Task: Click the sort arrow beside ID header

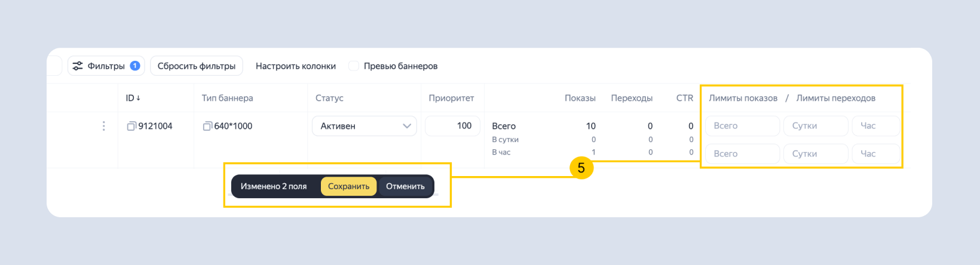Action: pyautogui.click(x=139, y=98)
